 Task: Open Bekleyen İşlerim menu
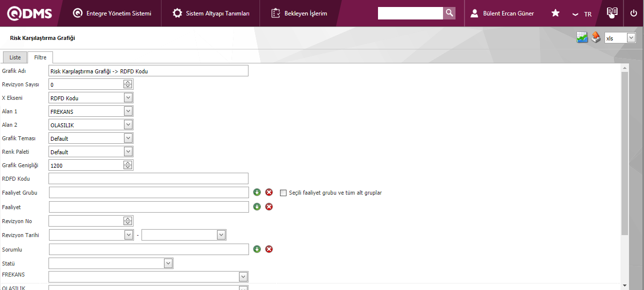305,13
